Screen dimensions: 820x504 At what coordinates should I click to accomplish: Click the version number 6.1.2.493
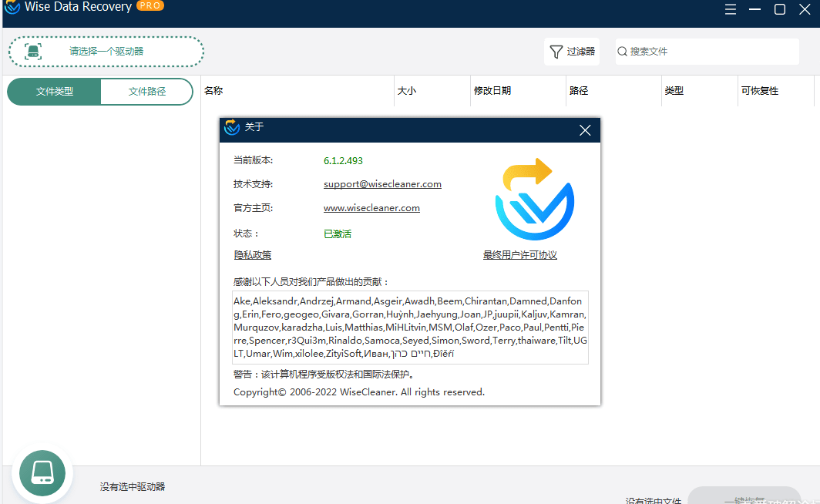click(x=343, y=161)
